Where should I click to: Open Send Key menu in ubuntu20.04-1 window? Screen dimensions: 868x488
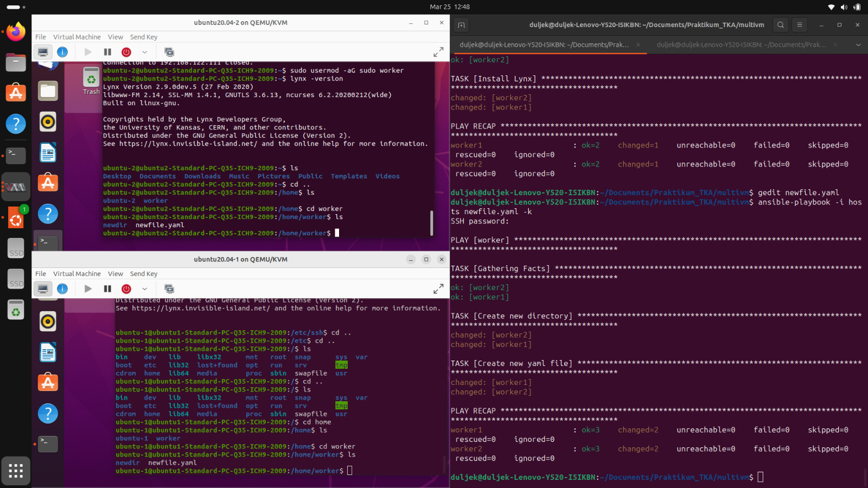(144, 274)
